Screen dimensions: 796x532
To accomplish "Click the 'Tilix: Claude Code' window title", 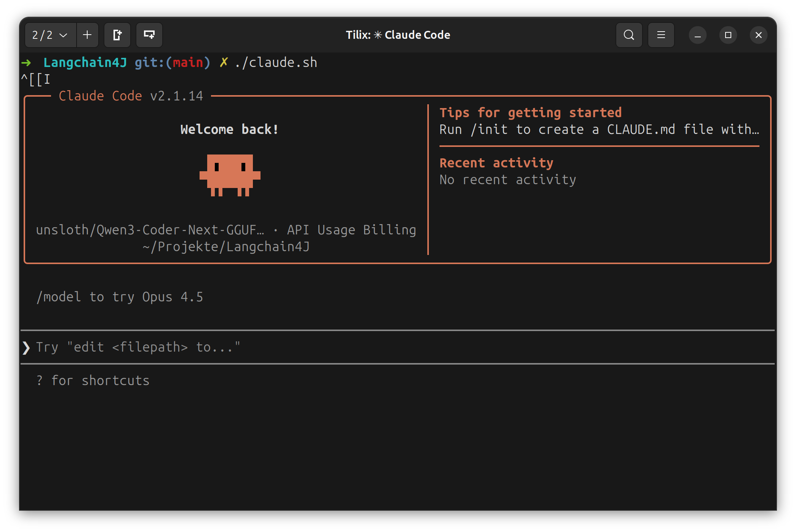I will [x=398, y=35].
